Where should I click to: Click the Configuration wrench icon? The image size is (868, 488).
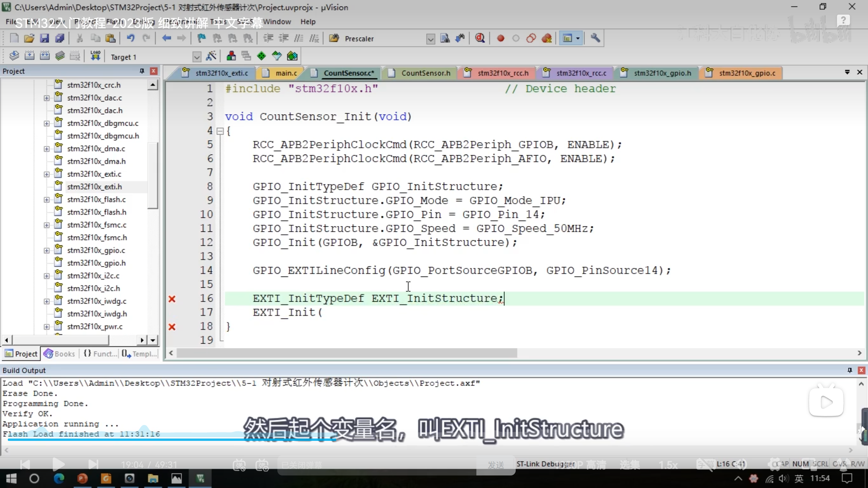tap(595, 38)
